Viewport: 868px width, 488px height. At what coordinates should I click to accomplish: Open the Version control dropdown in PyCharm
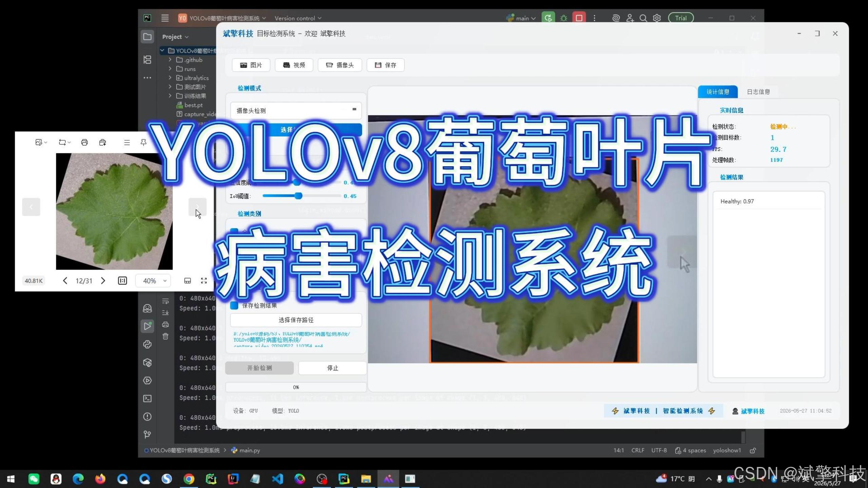(x=298, y=18)
